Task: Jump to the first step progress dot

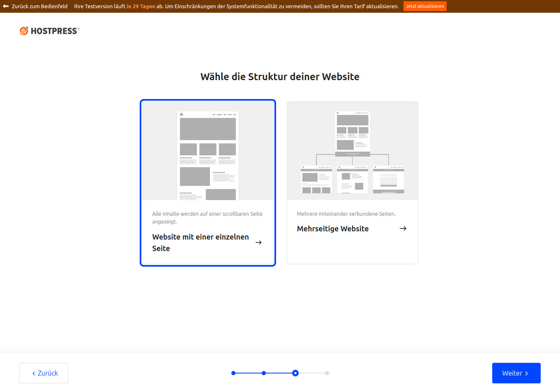Action: 233,373
